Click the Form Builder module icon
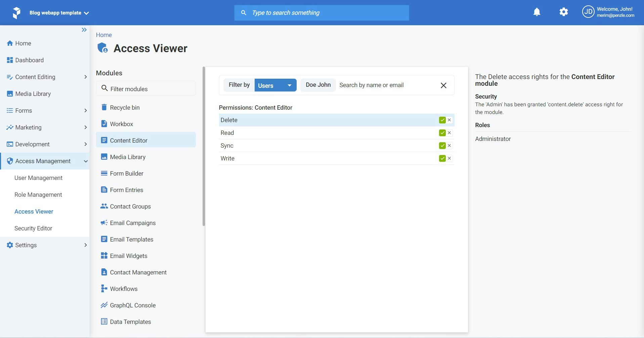644x338 pixels. tap(104, 173)
